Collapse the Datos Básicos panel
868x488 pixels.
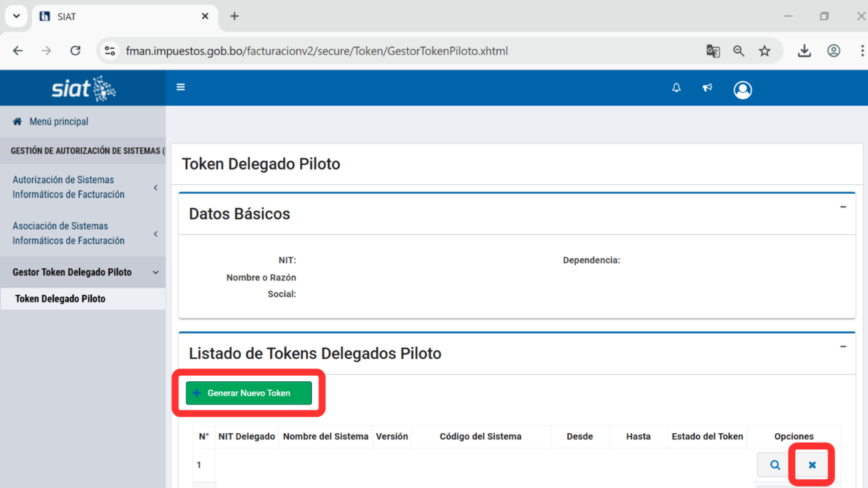pos(843,207)
